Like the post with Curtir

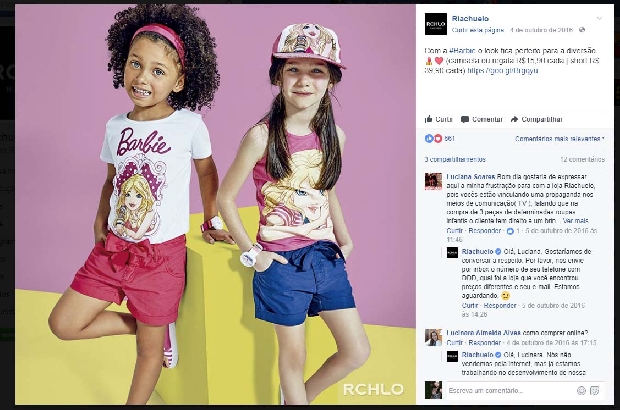point(439,119)
